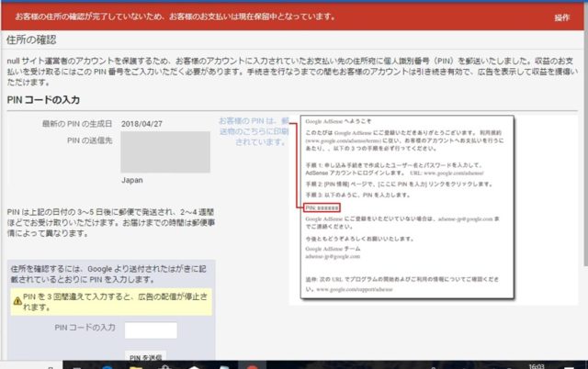Focus the PIN コードの入力 text field
This screenshot has height=369, width=588.
[x=150, y=330]
